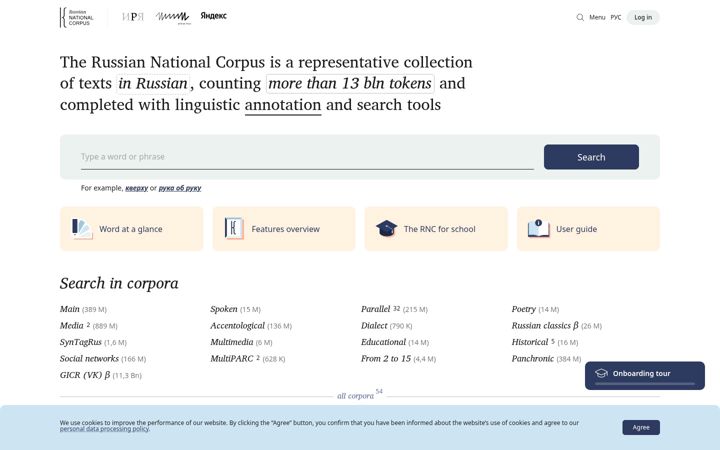Viewport: 720px width, 450px height.
Task: Log in via header button
Action: pos(643,17)
